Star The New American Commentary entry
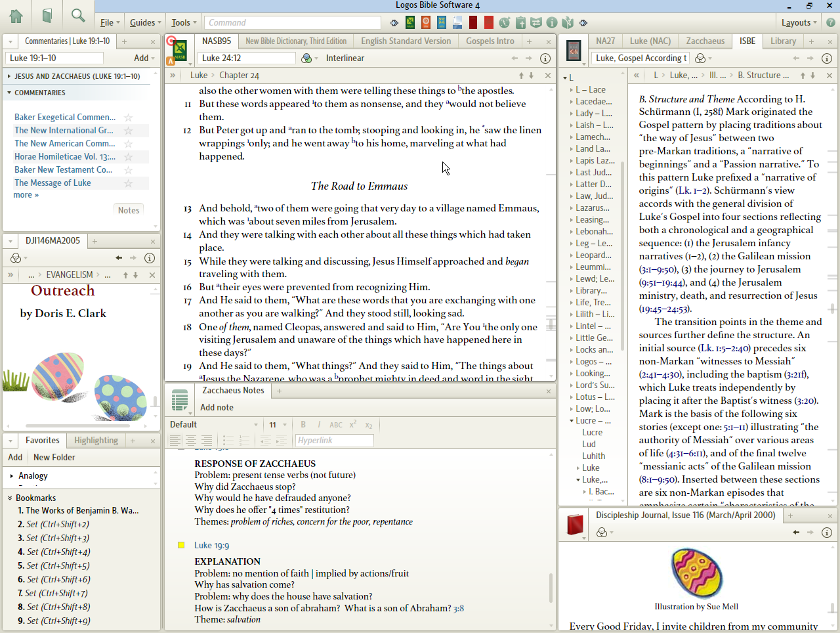The image size is (840, 633). click(129, 144)
